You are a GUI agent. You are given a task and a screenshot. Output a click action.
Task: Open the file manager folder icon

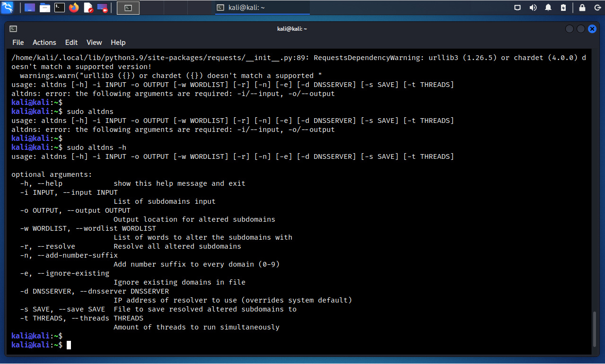click(45, 8)
